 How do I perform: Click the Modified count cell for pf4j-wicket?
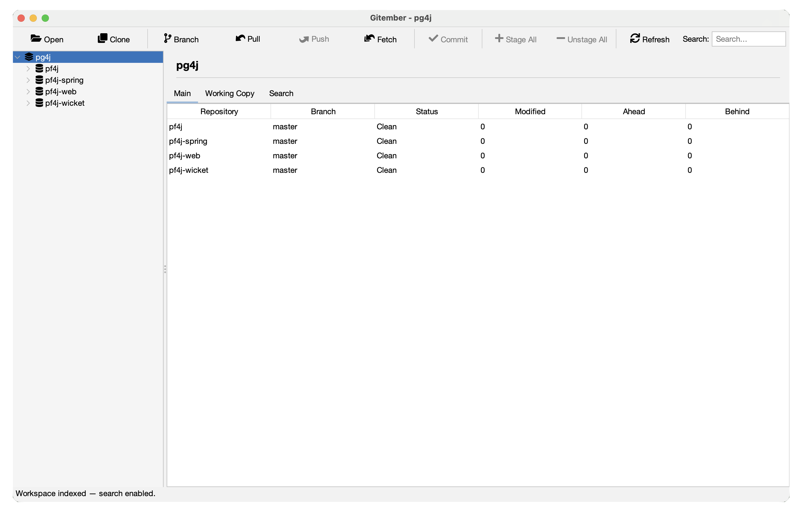click(x=530, y=170)
